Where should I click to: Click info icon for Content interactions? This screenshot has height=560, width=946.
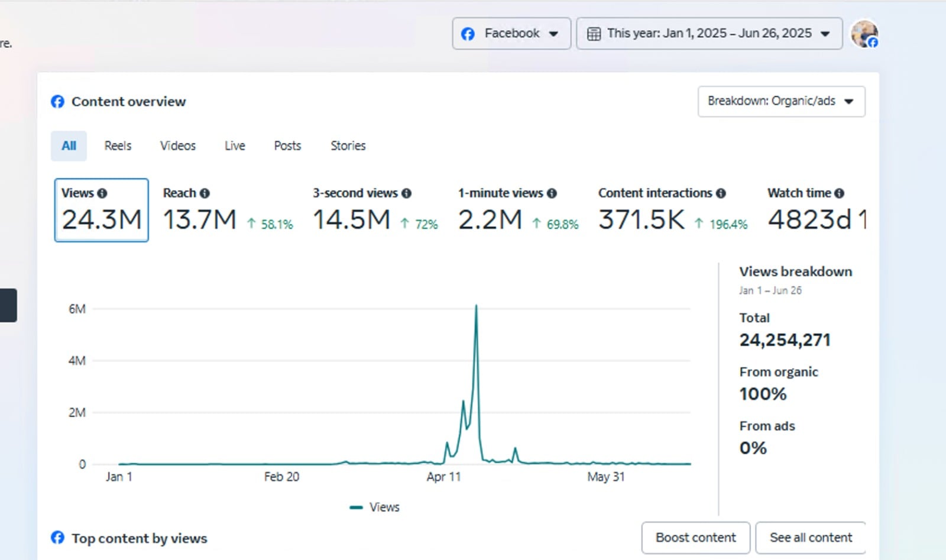click(721, 193)
